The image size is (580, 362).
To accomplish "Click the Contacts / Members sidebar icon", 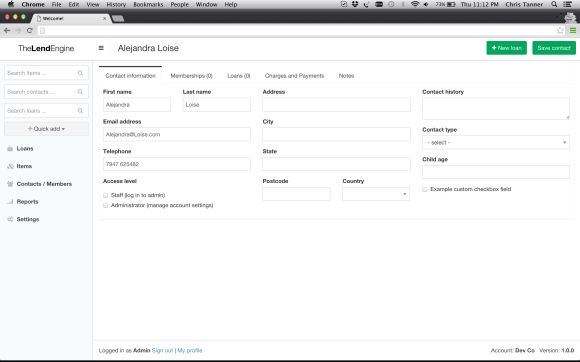I will [10, 184].
